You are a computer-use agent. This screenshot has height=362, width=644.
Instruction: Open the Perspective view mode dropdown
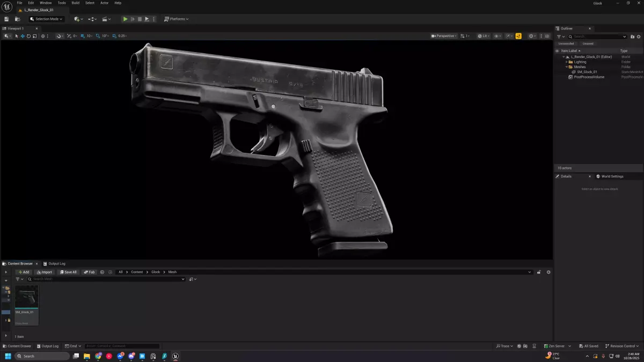pyautogui.click(x=444, y=36)
